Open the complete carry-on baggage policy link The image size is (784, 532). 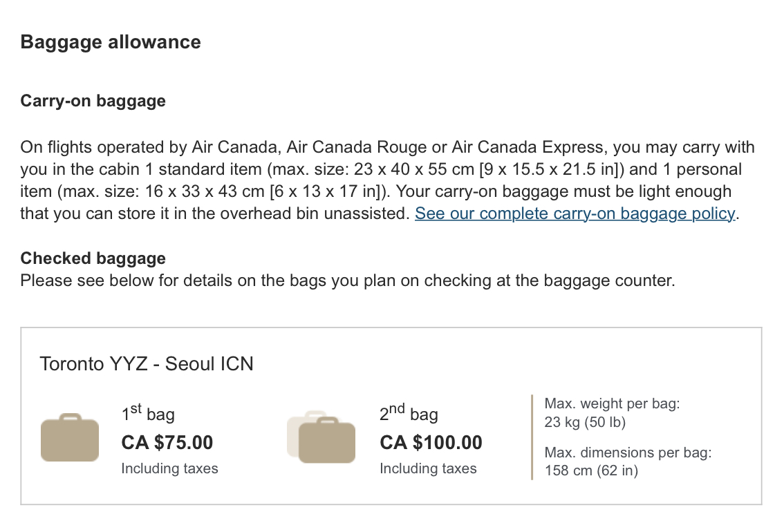575,213
